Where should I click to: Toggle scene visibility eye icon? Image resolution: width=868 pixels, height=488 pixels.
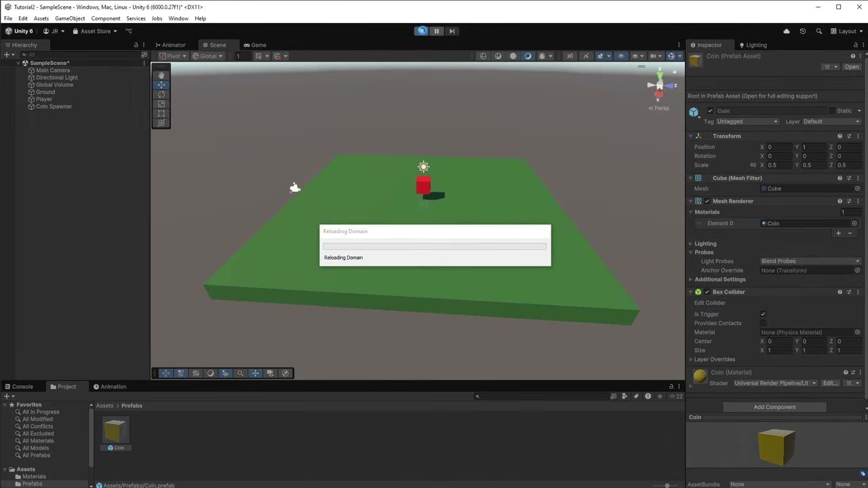click(620, 56)
